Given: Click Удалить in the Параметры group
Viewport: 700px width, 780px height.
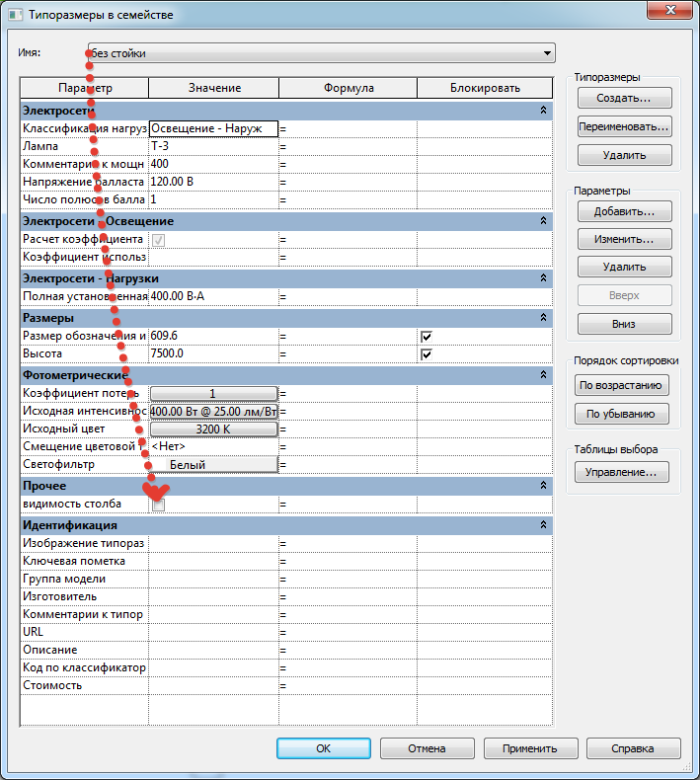Looking at the screenshot, I should [624, 267].
